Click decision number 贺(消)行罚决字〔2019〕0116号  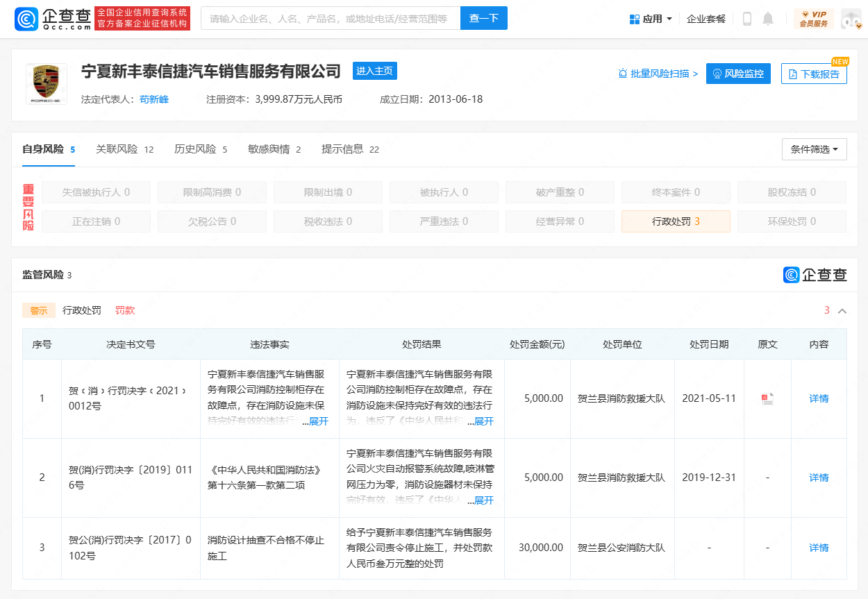point(130,478)
